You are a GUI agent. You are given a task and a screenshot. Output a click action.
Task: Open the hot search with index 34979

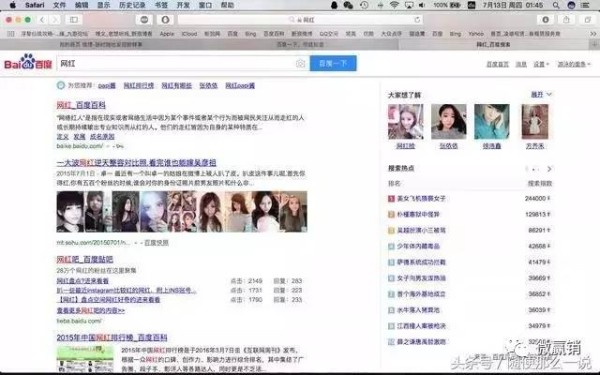421,326
